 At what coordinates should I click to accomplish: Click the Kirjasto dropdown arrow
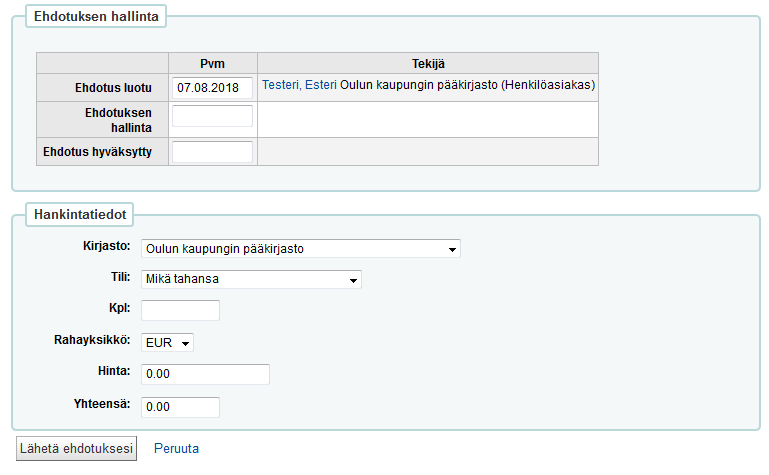pyautogui.click(x=452, y=250)
